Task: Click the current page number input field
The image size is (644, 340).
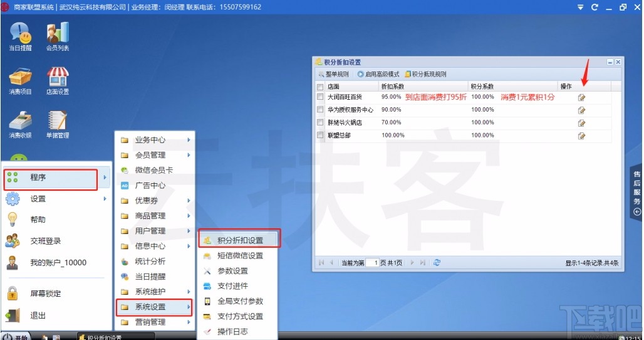Action: 372,263
